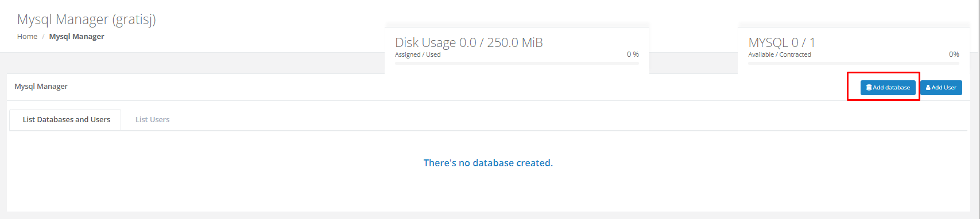Click the Add database button label
The height and width of the screenshot is (219, 980).
pyautogui.click(x=891, y=88)
